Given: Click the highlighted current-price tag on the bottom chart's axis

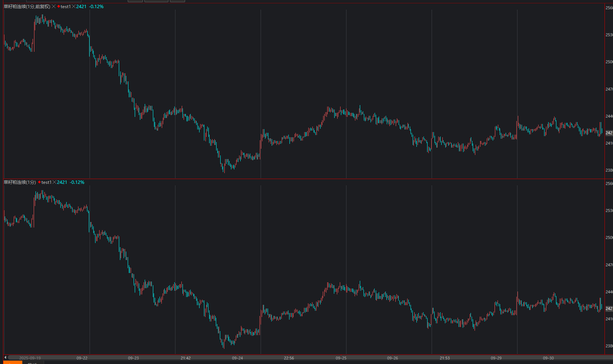Looking at the screenshot, I should (x=609, y=309).
